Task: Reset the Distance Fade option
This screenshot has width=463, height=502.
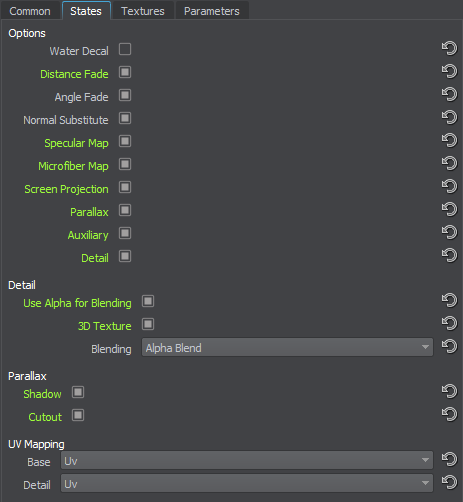Action: pyautogui.click(x=449, y=71)
